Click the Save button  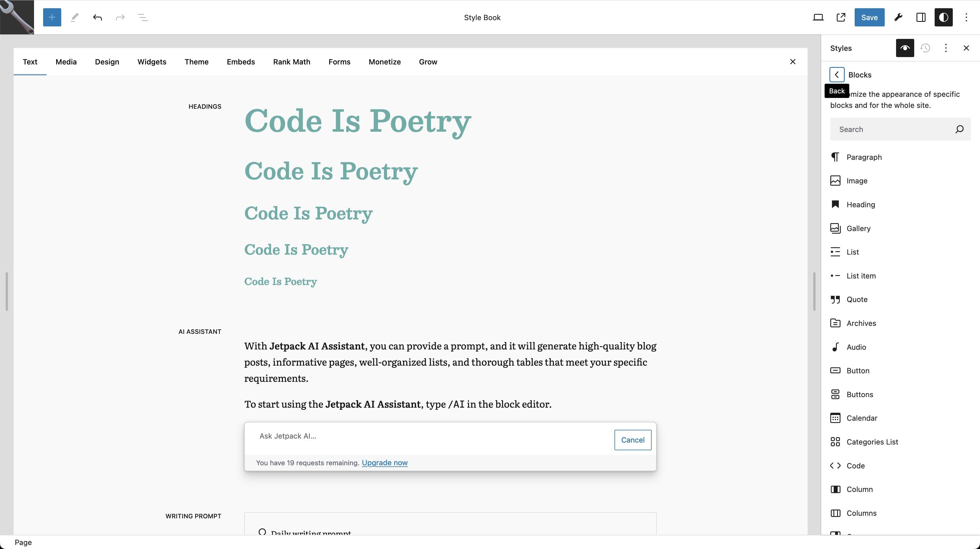click(869, 17)
